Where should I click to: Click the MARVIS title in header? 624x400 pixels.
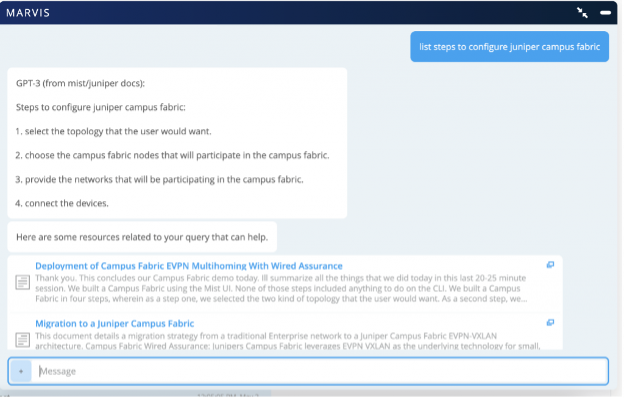coord(29,13)
